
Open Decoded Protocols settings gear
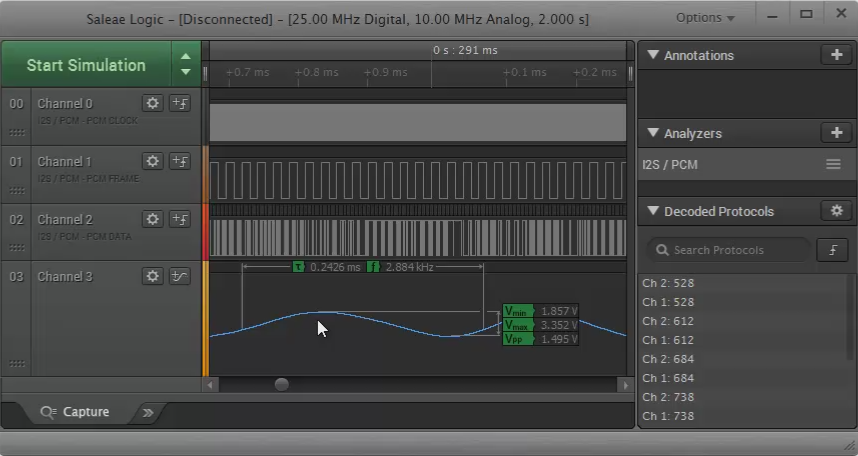pos(836,211)
